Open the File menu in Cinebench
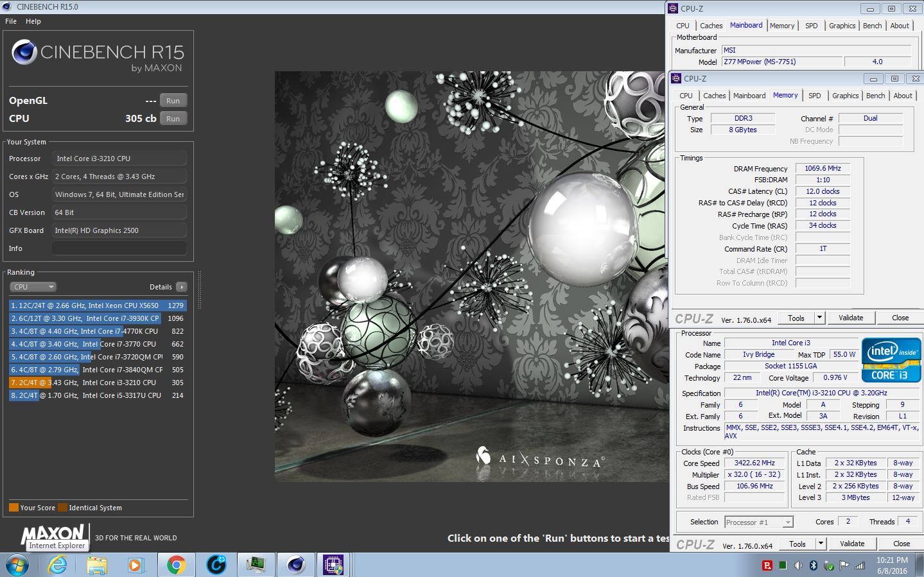924x577 pixels. [x=11, y=21]
